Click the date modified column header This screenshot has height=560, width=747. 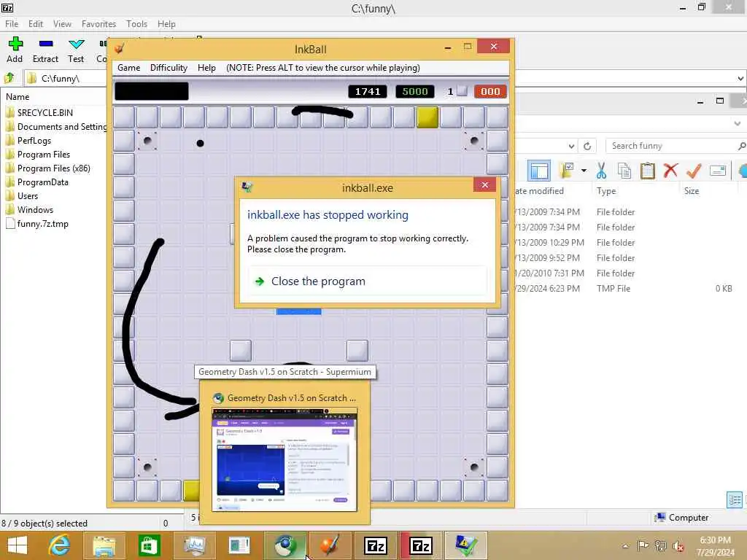tap(539, 191)
